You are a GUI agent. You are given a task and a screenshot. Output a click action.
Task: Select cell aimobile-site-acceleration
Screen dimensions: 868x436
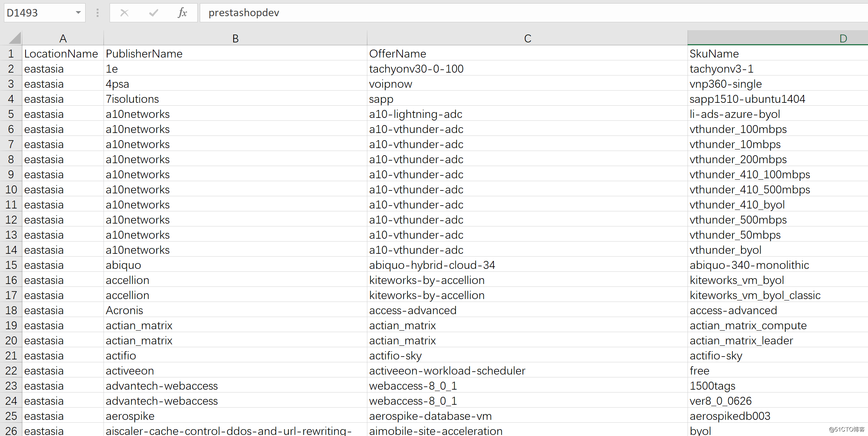click(527, 430)
